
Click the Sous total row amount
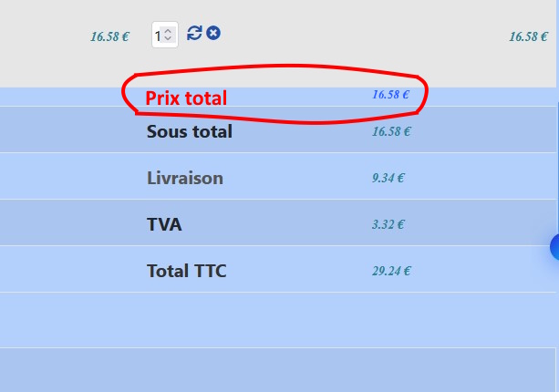391,131
